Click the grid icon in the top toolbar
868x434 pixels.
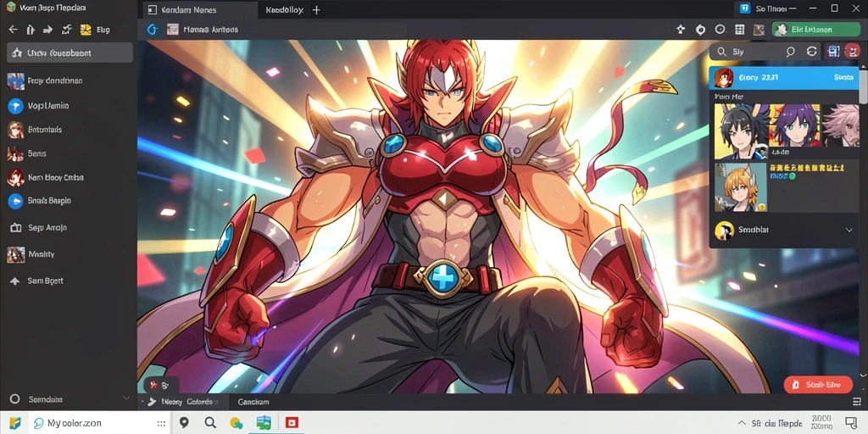[x=739, y=30]
